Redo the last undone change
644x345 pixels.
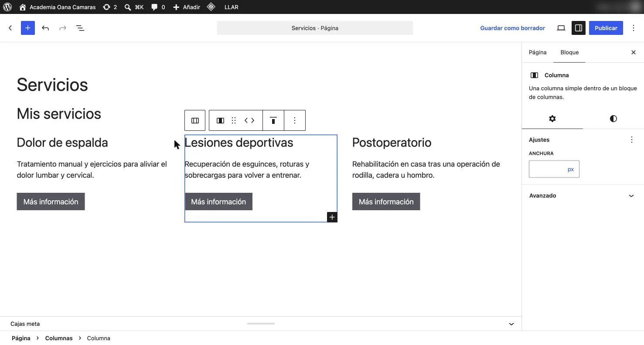(x=63, y=28)
